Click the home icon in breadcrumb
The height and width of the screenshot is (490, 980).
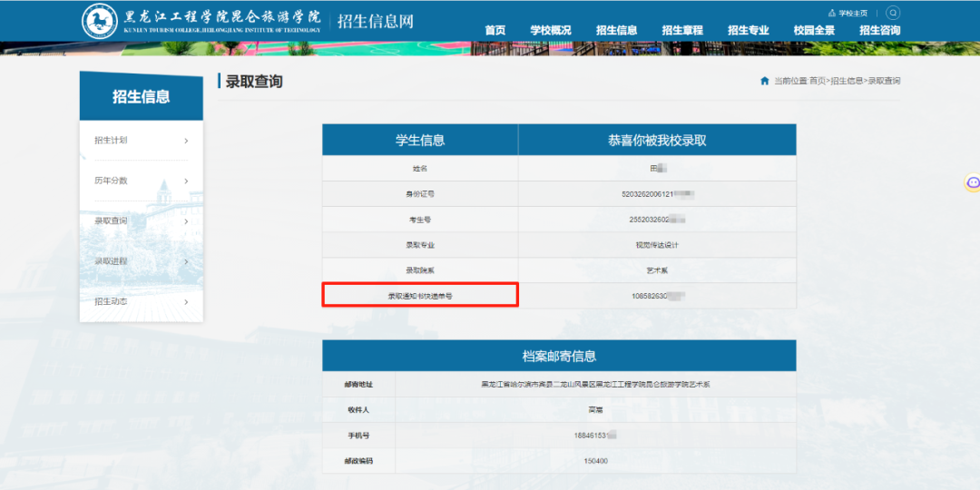[x=765, y=81]
